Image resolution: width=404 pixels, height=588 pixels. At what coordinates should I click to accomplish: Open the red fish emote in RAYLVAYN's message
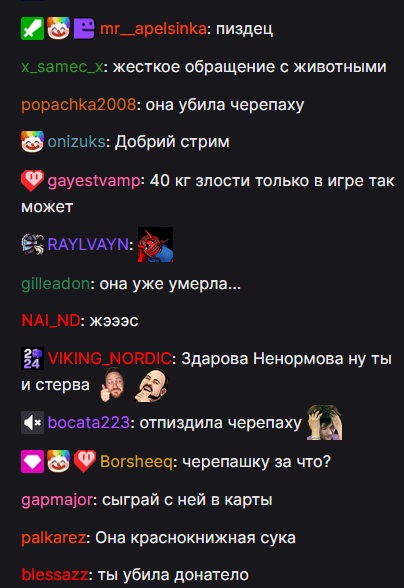(155, 244)
